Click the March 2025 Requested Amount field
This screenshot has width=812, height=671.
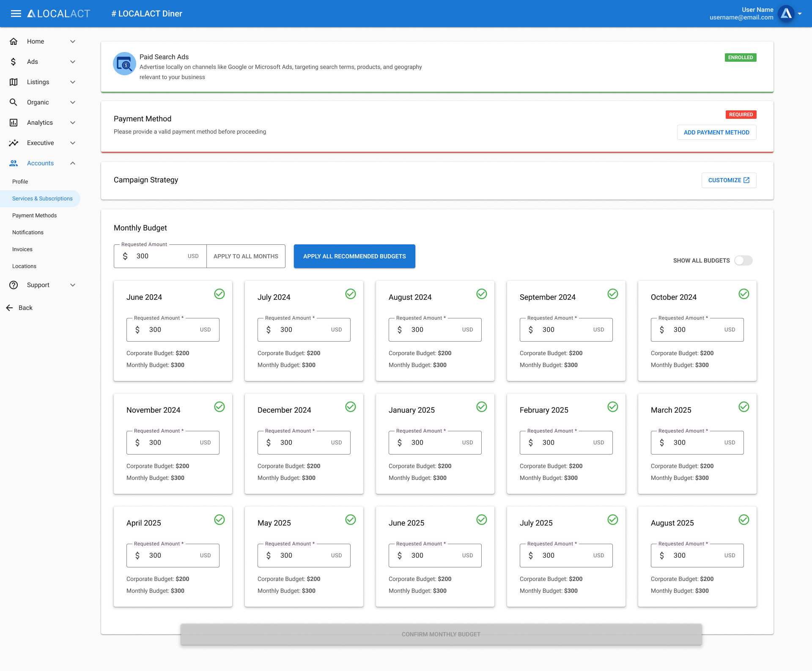pos(697,443)
